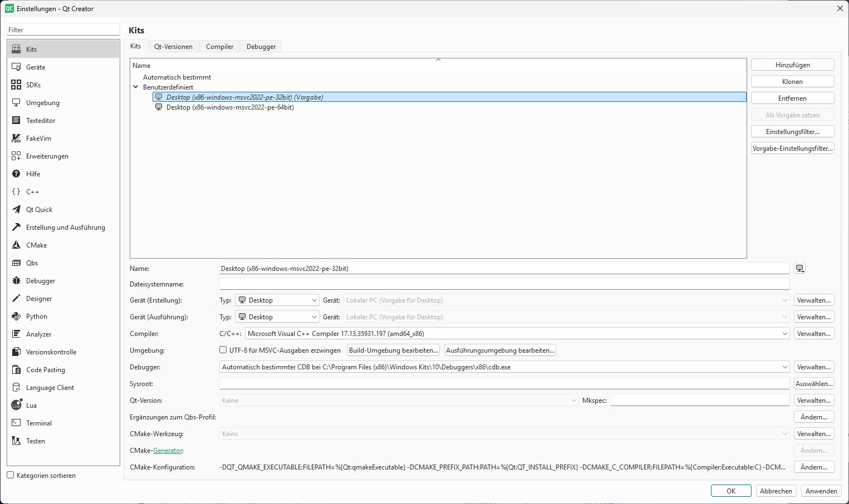Click the Abbrechen button
The height and width of the screenshot is (504, 849).
[776, 491]
